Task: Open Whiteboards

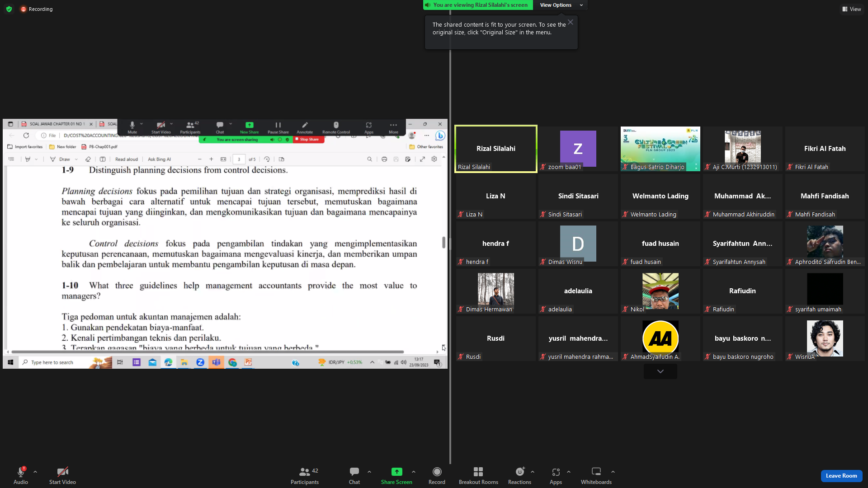Action: [596, 475]
